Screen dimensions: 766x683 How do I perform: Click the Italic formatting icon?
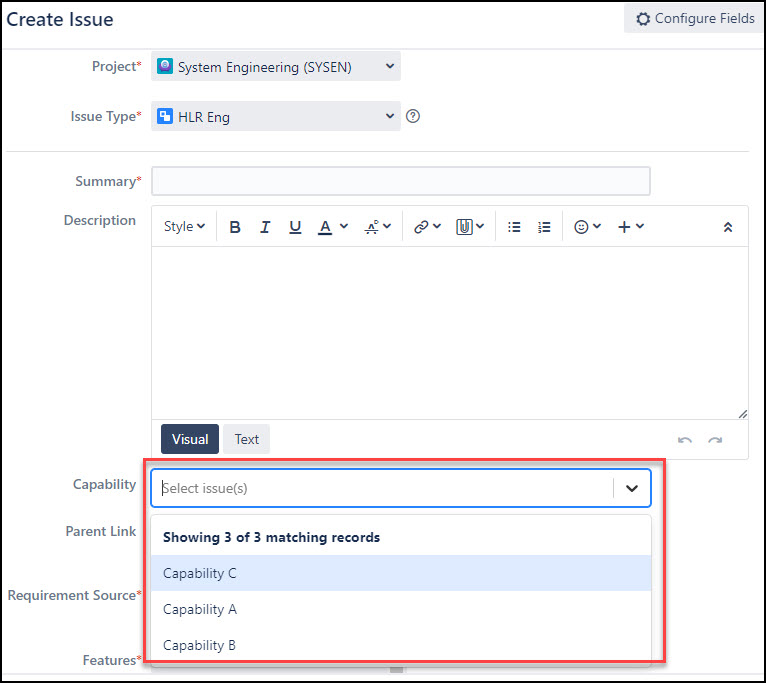tap(265, 227)
